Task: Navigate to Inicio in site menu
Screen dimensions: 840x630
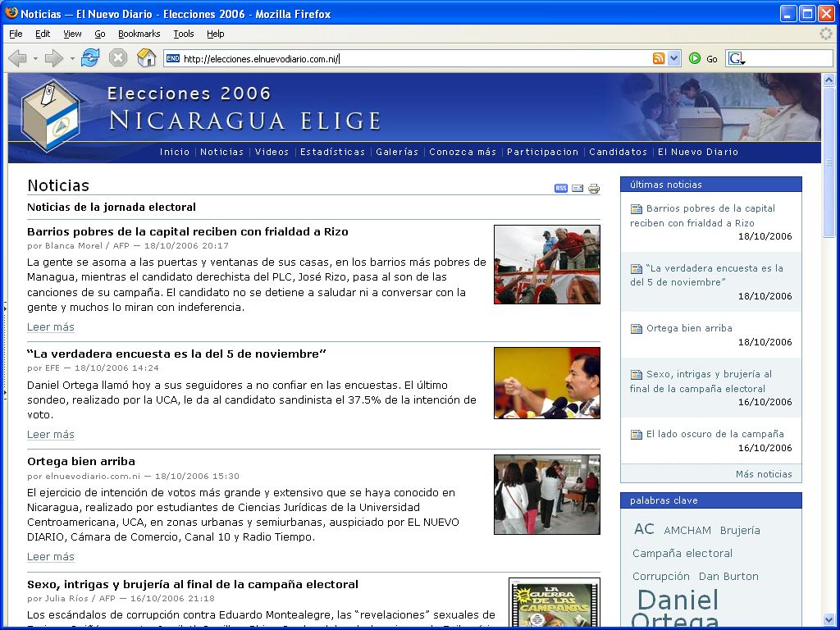Action: point(175,152)
